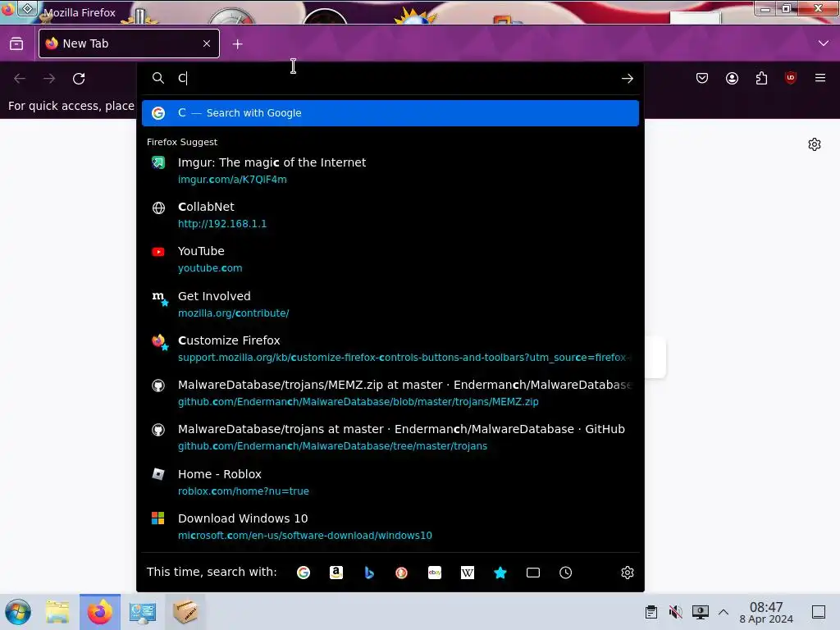Viewport: 840px width, 630px height.
Task: Open the uBlock Origin extension
Action: click(x=791, y=78)
